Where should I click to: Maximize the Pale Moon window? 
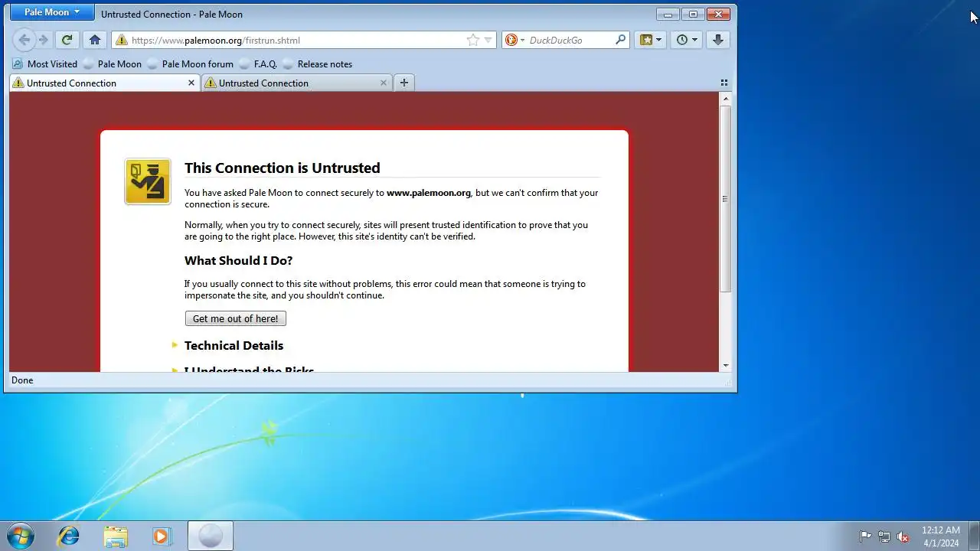point(693,14)
